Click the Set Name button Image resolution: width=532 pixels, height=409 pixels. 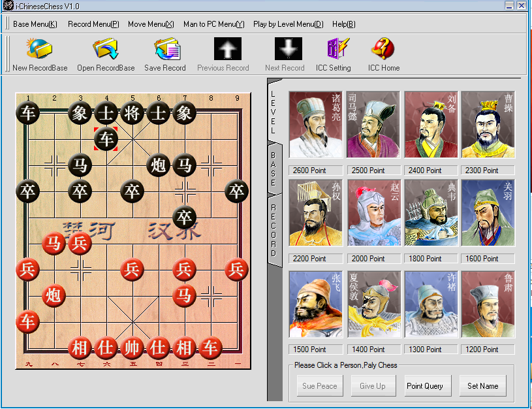pos(482,386)
